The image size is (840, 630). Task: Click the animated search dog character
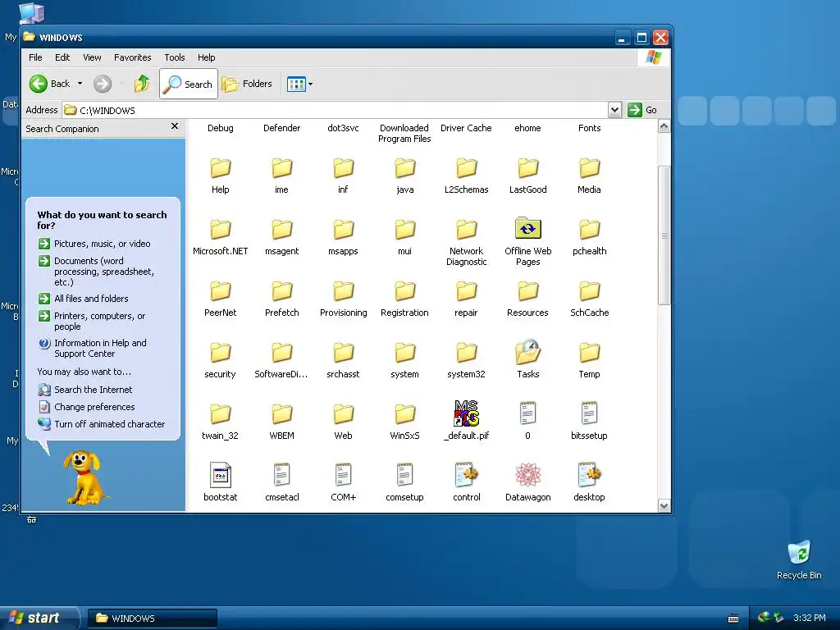click(83, 477)
